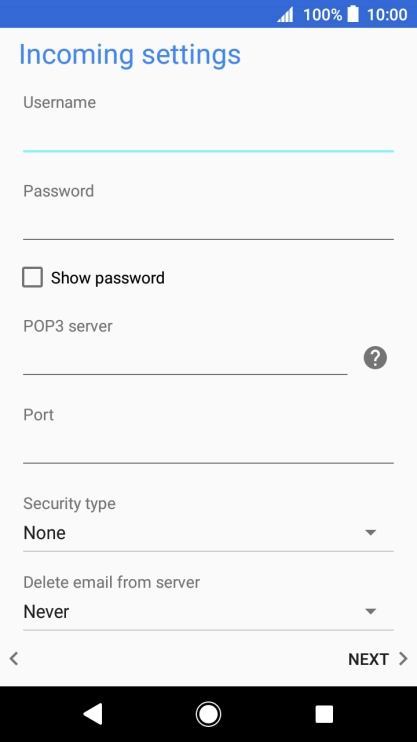This screenshot has height=742, width=417.
Task: Enable the Show password checkbox
Action: (32, 277)
